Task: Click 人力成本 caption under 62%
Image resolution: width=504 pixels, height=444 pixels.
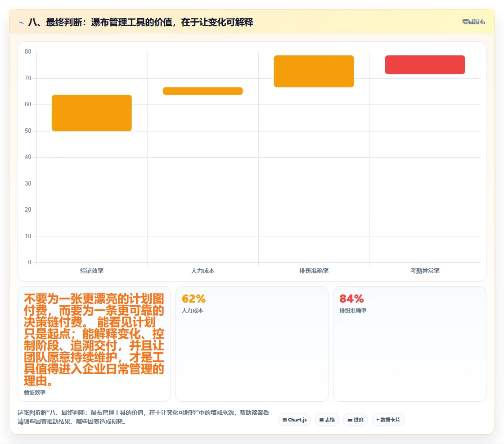Action: coord(193,311)
